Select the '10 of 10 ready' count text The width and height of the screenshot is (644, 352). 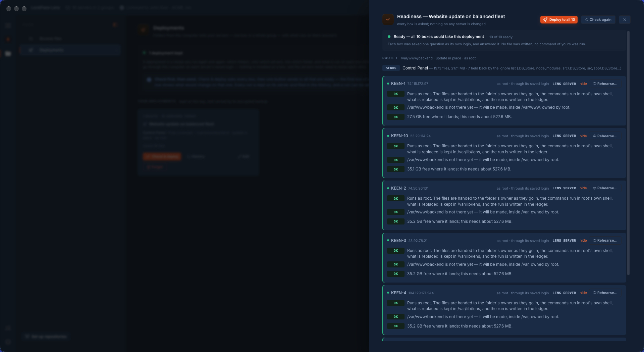501,37
